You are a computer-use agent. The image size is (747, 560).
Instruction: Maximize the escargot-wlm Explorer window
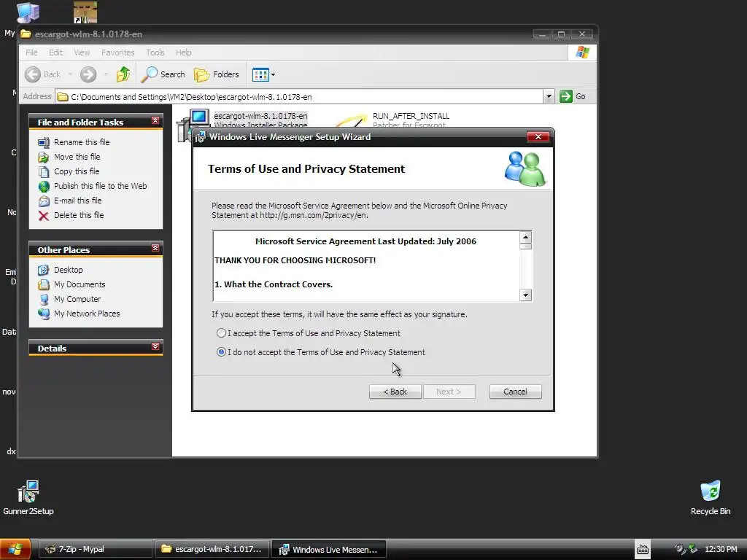coord(561,34)
